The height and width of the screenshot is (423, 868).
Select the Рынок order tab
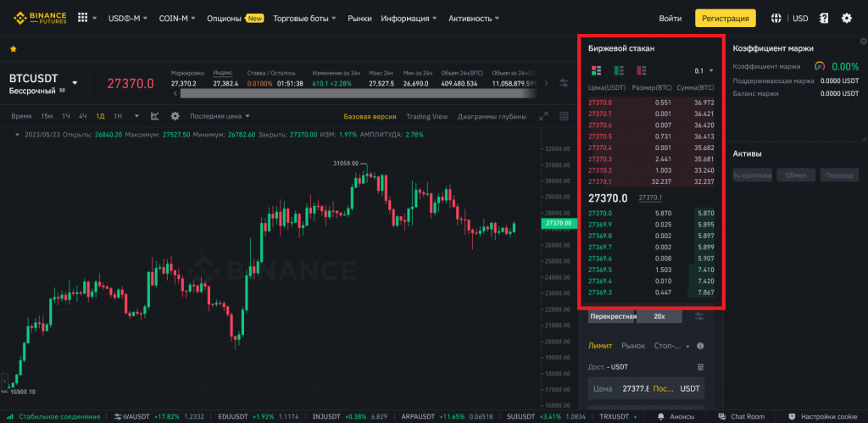[x=633, y=346]
